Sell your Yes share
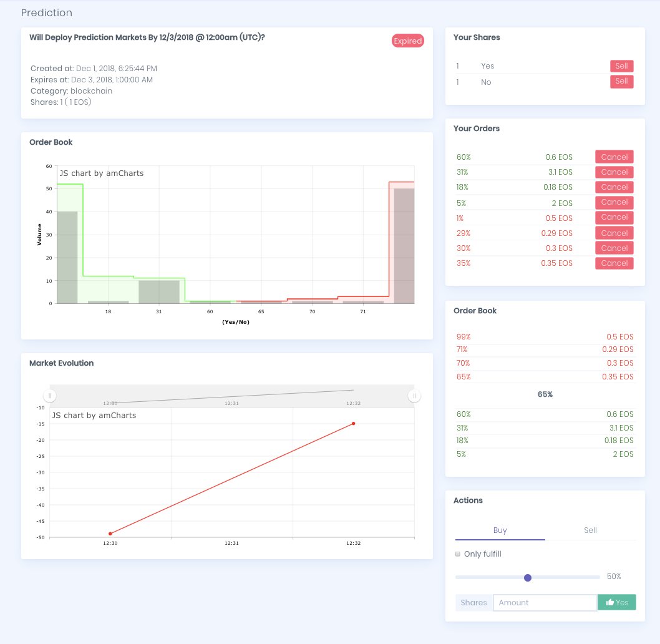 click(x=621, y=66)
